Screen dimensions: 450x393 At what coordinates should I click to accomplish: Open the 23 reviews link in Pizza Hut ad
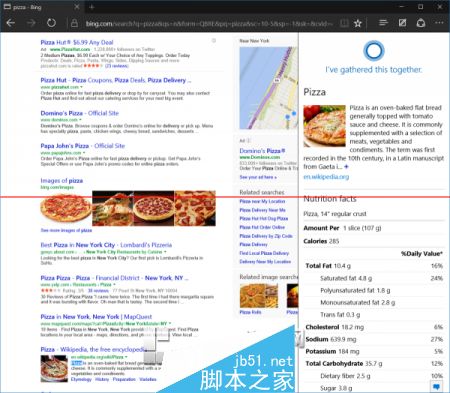pyautogui.click(x=117, y=66)
